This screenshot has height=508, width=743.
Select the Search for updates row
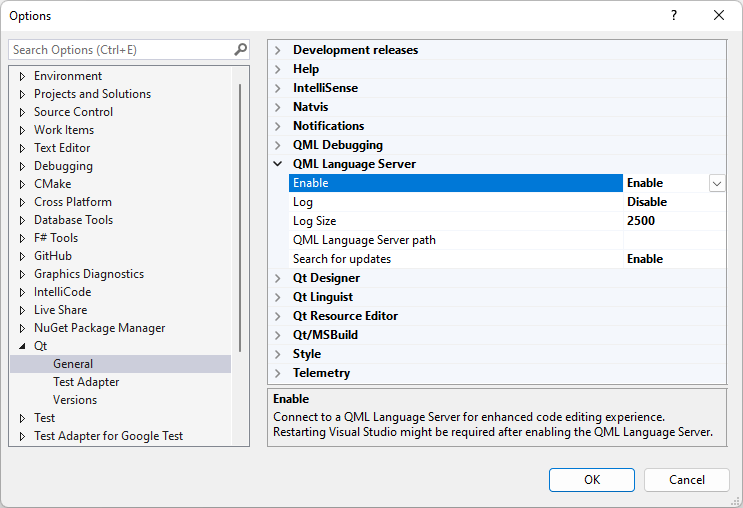click(455, 259)
